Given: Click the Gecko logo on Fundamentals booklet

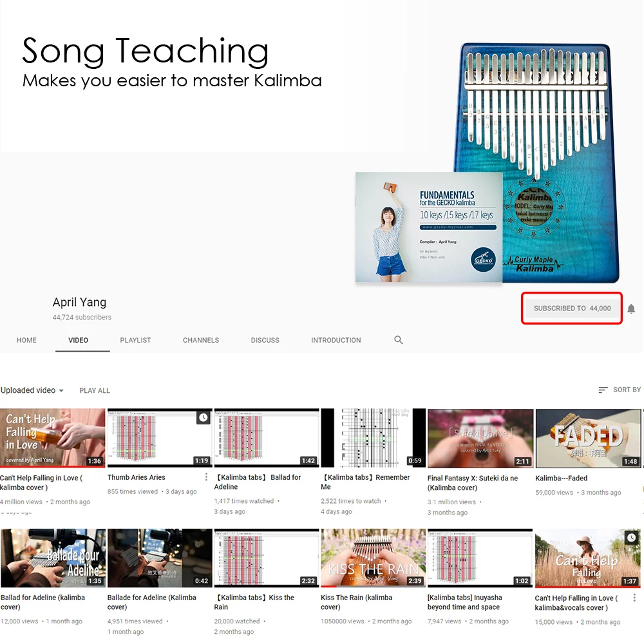Looking at the screenshot, I should pyautogui.click(x=483, y=259).
